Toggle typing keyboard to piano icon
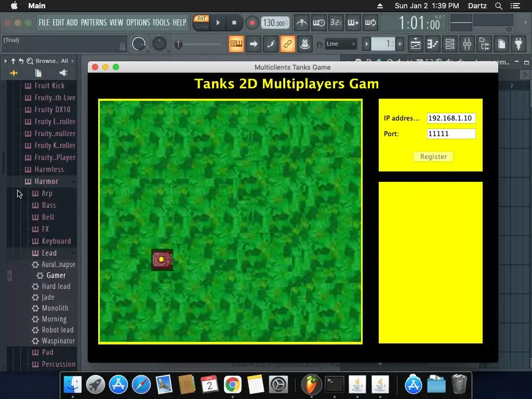 pos(236,44)
